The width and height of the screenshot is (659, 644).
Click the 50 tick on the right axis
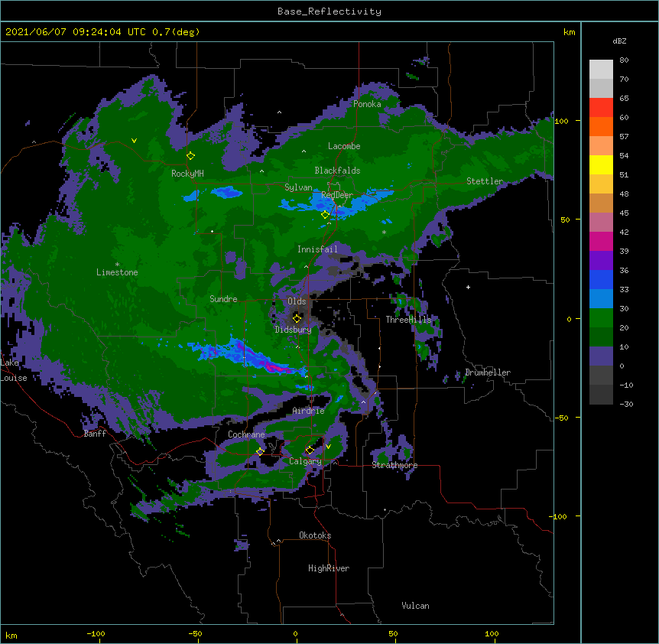tap(565, 220)
